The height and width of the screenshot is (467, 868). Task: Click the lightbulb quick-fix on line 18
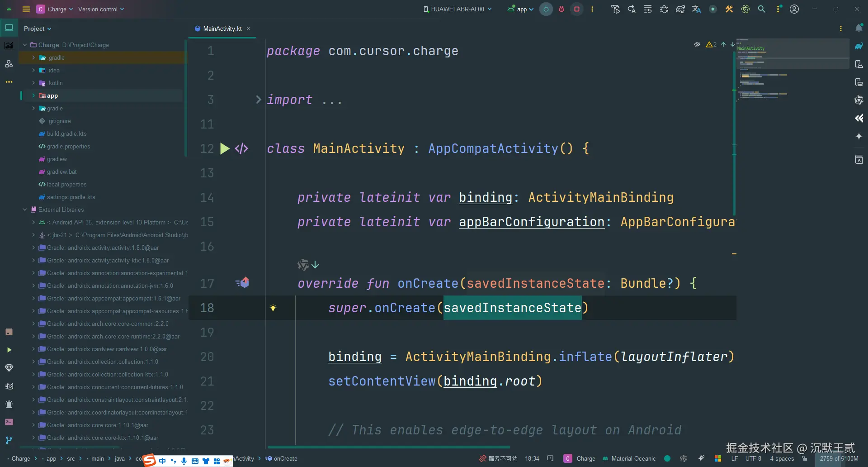tap(273, 308)
